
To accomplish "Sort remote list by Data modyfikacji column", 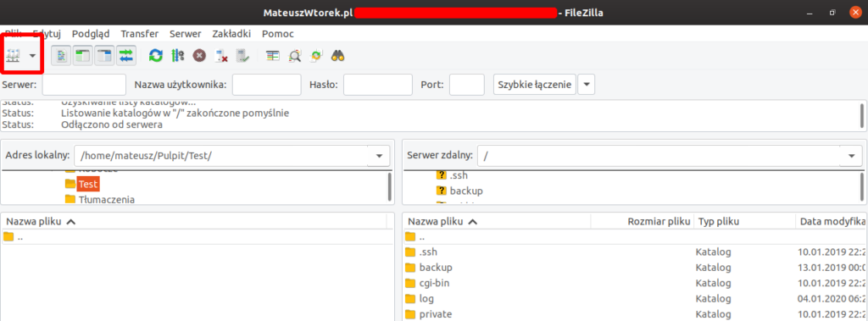I will click(832, 222).
